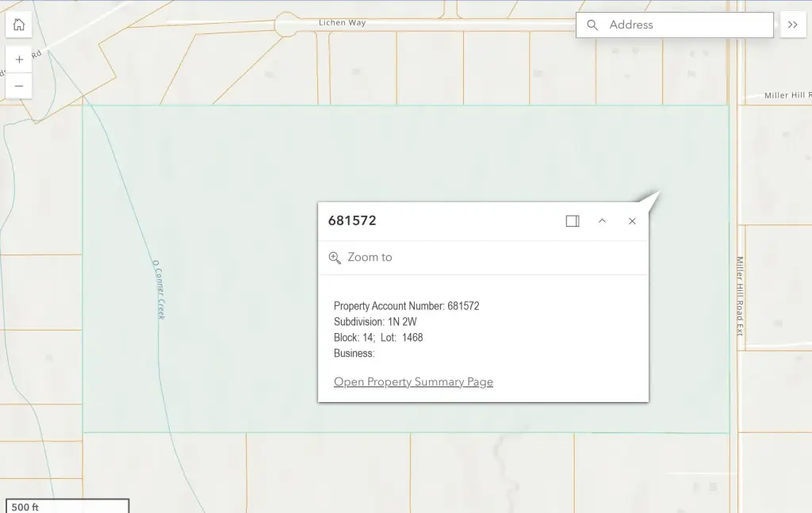Focus the Address search field

click(675, 25)
